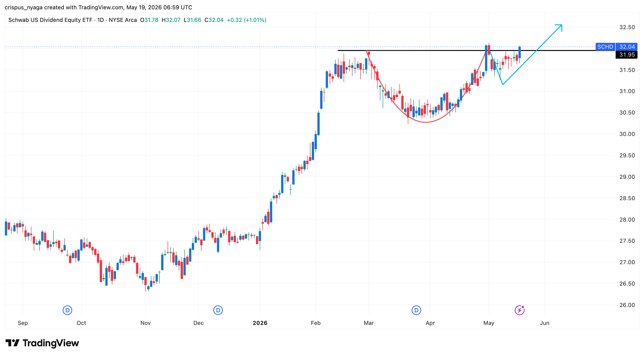The image size is (644, 357).
Task: Select the low value L31.66
Action: point(193,20)
